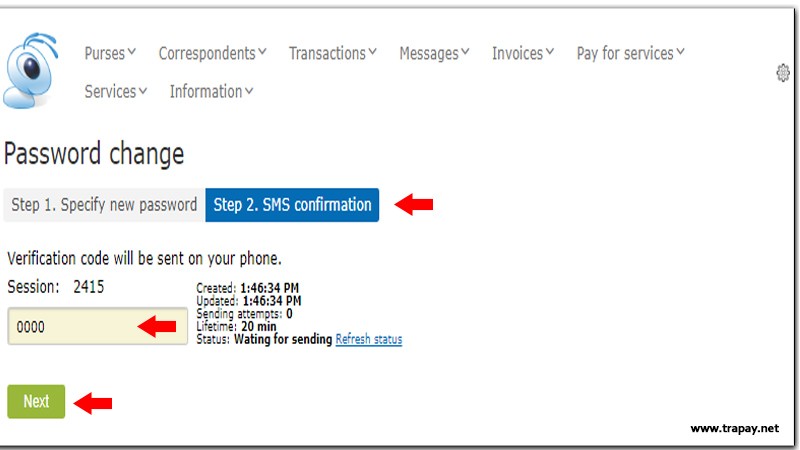Open the Information menu
The width and height of the screenshot is (800, 450).
pos(211,91)
